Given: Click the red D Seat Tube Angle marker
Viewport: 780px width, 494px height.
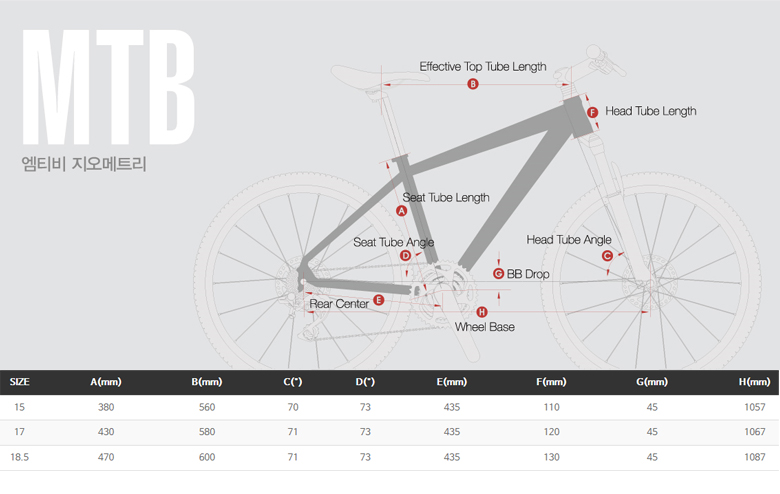Looking at the screenshot, I should [405, 256].
